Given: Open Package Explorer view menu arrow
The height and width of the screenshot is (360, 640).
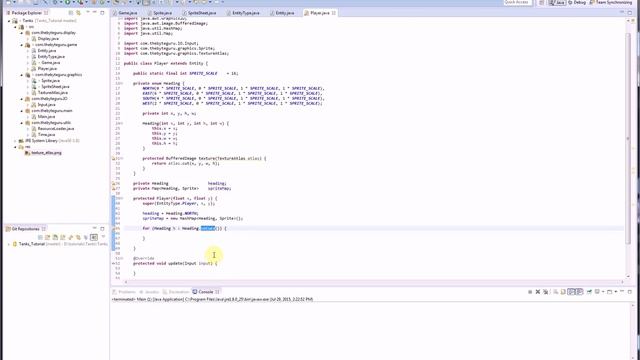Looking at the screenshot, I should click(x=87, y=13).
